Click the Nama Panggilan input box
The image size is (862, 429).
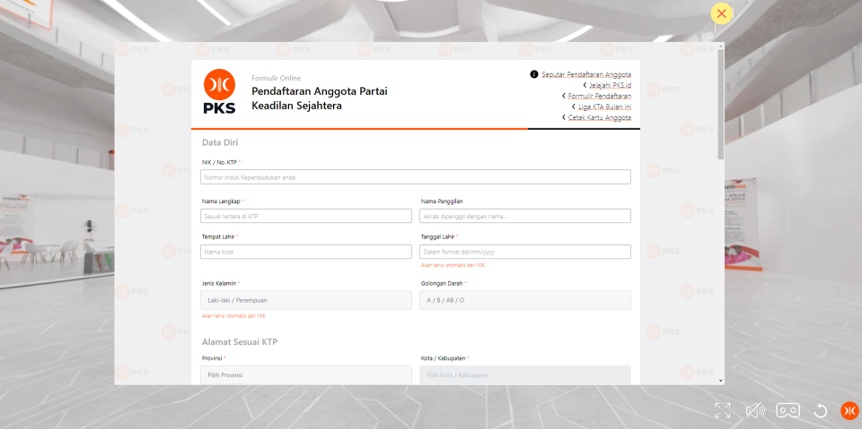pos(525,216)
